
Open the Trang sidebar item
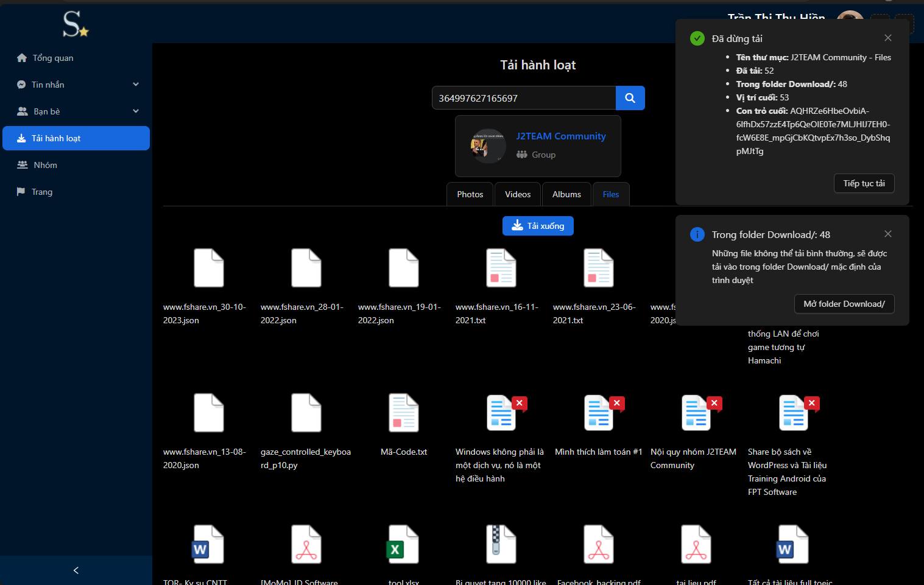[76, 192]
